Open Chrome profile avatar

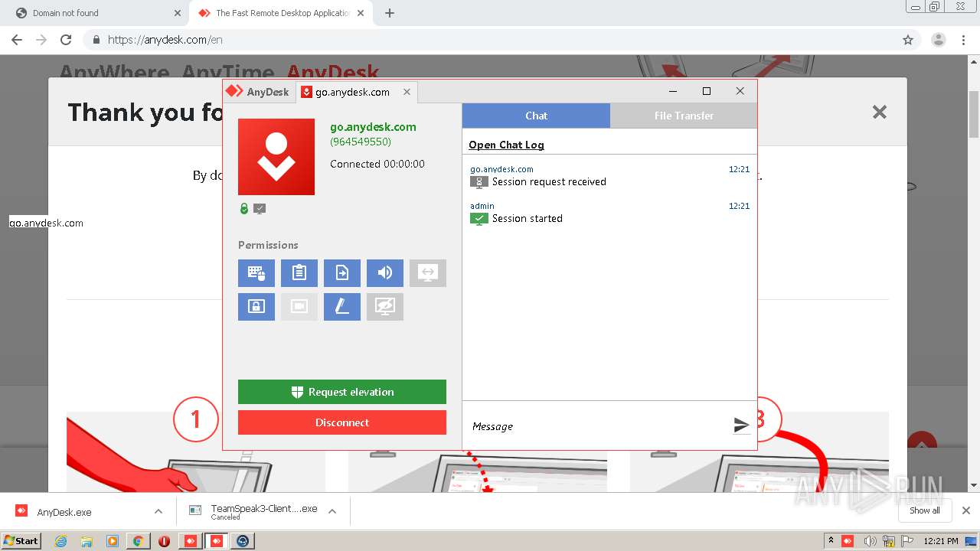939,40
